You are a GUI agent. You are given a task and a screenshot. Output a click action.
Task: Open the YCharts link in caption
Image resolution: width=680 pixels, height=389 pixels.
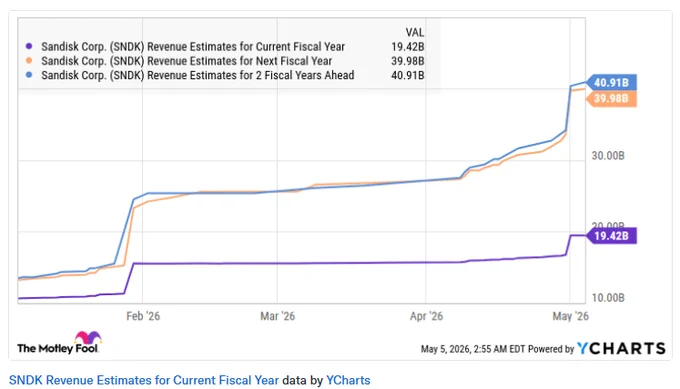pyautogui.click(x=348, y=380)
